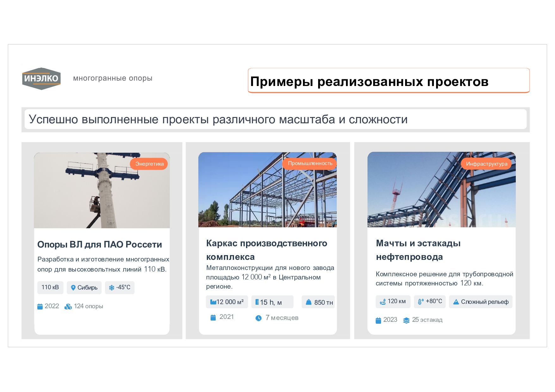Select the Промышленность category badge

[310, 163]
